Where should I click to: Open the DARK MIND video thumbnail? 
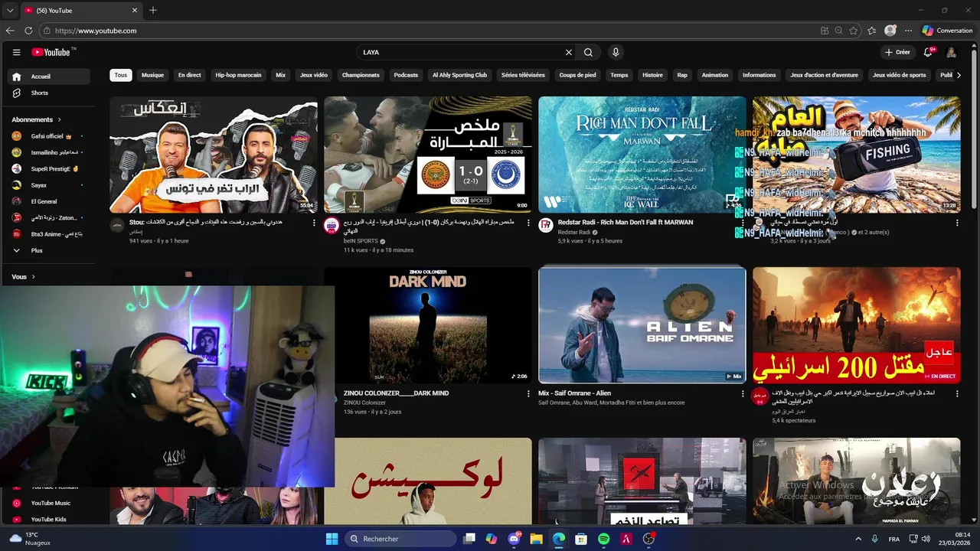click(x=427, y=325)
